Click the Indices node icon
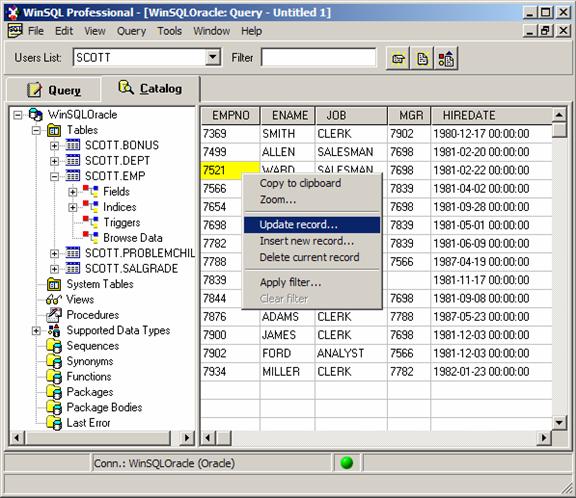 click(x=90, y=207)
